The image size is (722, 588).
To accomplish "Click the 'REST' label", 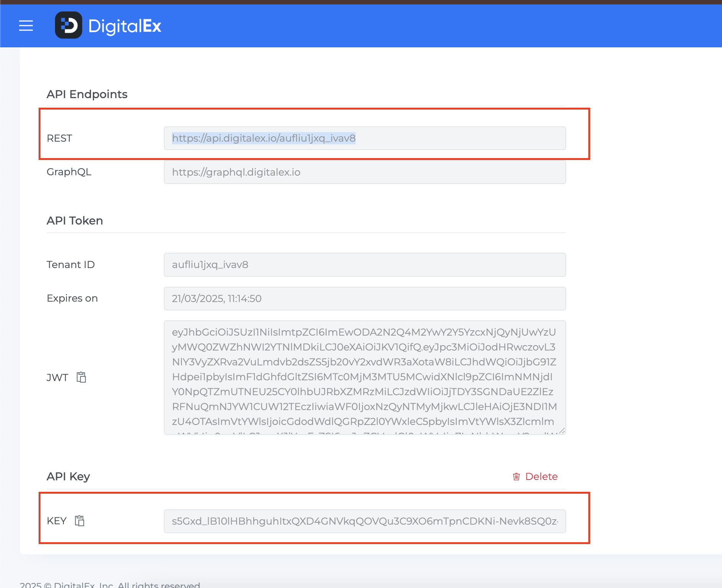I will point(59,138).
